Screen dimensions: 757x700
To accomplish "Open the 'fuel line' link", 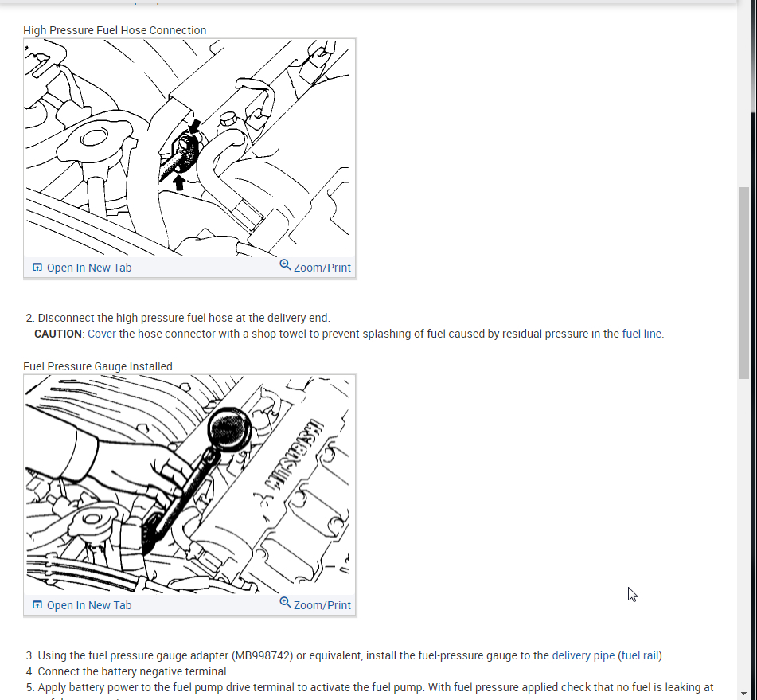I will coord(642,334).
